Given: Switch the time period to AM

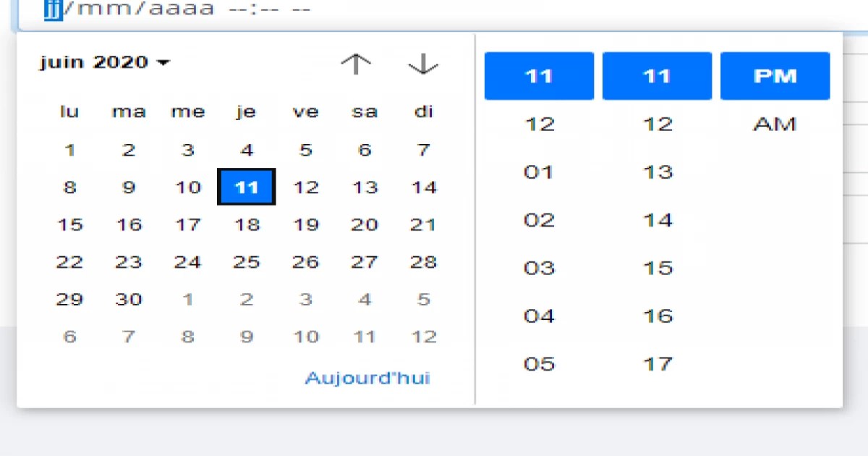Looking at the screenshot, I should coord(775,124).
